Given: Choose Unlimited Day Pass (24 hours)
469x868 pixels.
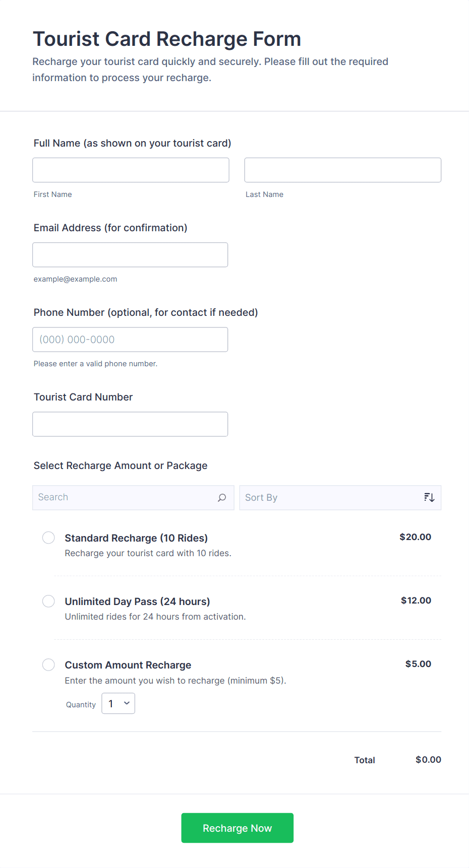Looking at the screenshot, I should (x=48, y=601).
